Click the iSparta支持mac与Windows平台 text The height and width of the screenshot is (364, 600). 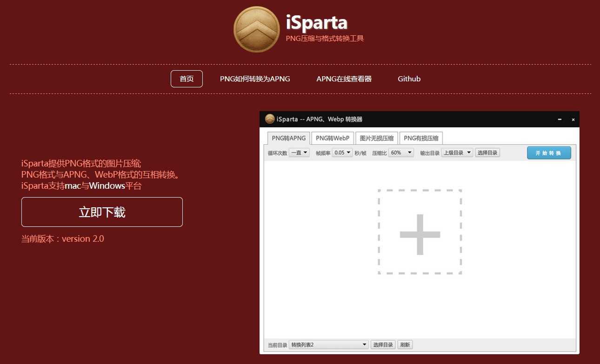coord(81,186)
